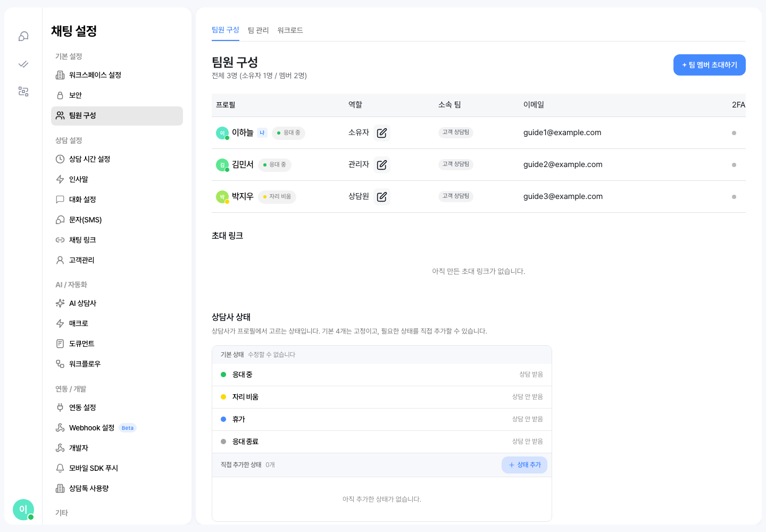This screenshot has width=766, height=532.
Task: Click the 응대 중 badge next to 김민서
Action: (274, 165)
